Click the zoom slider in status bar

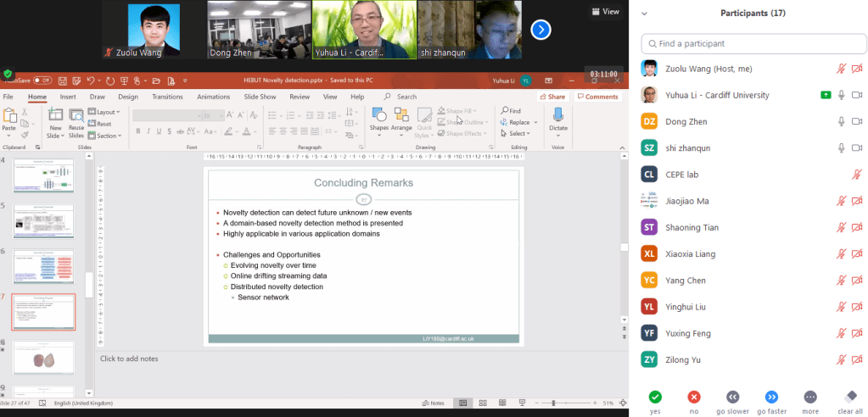tap(553, 403)
